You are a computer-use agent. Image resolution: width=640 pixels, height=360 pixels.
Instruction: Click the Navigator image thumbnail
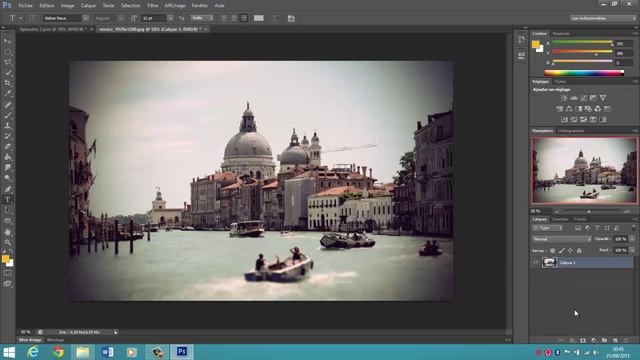pos(584,171)
